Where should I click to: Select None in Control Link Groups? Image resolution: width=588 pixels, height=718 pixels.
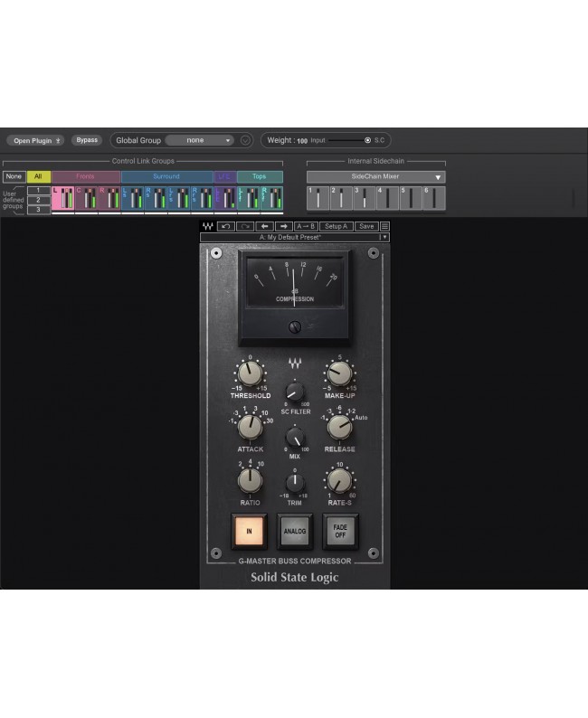14,176
